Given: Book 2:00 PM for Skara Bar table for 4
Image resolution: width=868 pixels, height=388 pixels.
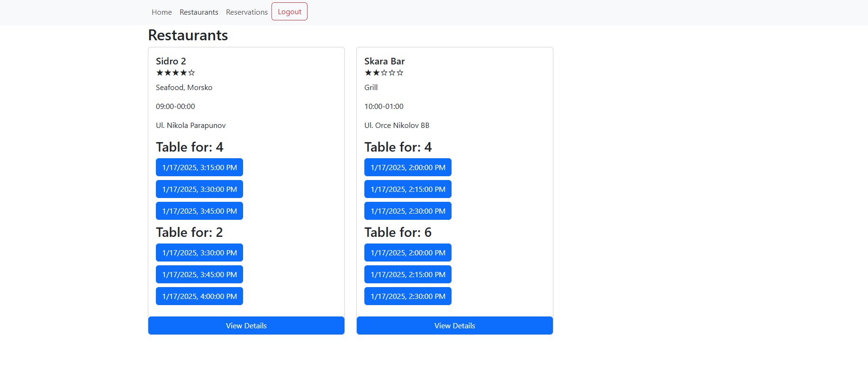Looking at the screenshot, I should tap(408, 168).
